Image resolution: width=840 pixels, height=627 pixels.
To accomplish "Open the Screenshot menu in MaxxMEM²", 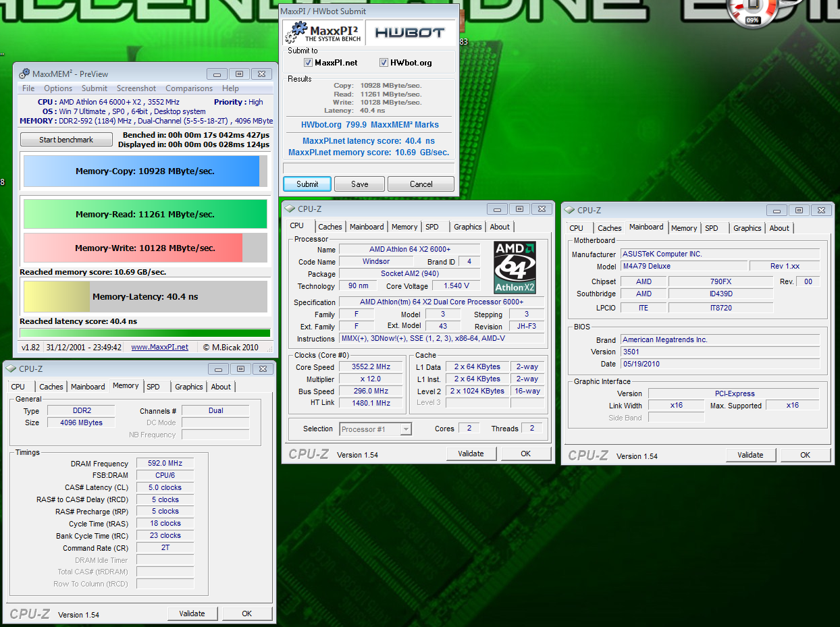I will pyautogui.click(x=136, y=88).
